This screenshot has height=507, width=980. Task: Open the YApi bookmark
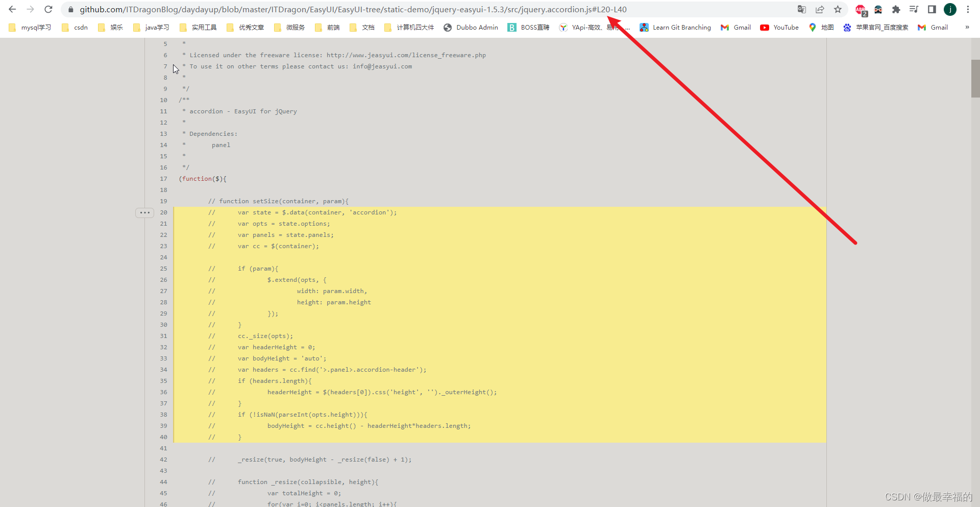[594, 28]
